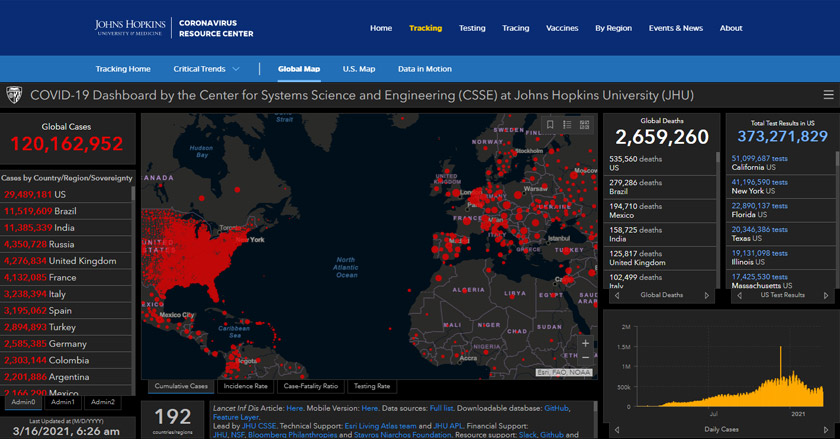Go to previous panel left of Global Deaths
Screen dimensions: 840x439
click(617, 295)
